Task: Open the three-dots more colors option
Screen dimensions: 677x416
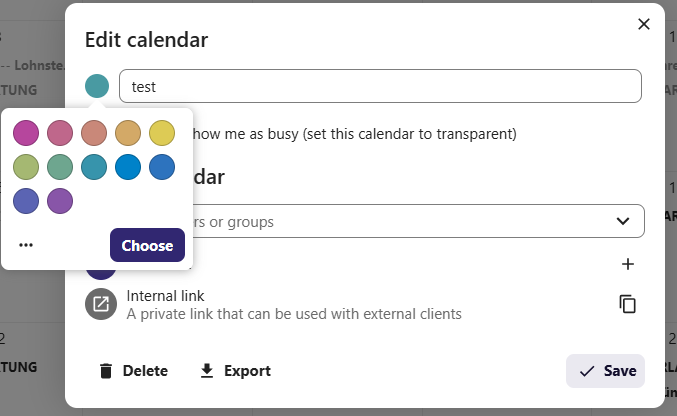Action: (x=26, y=245)
